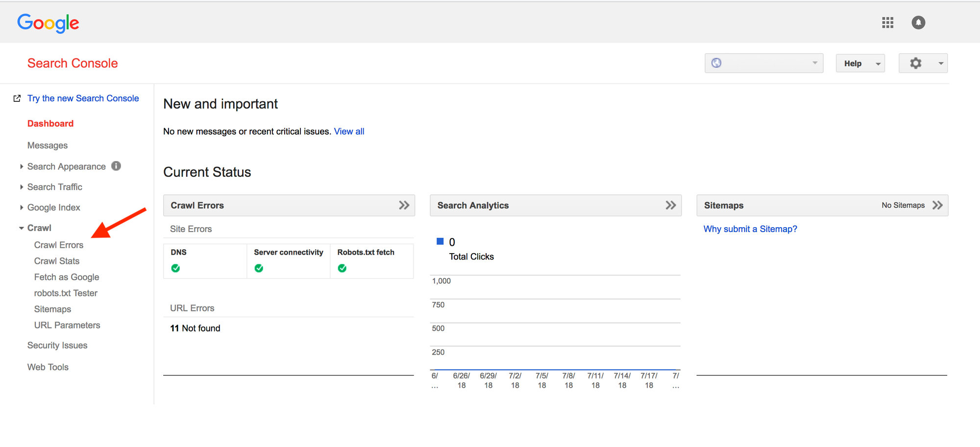Viewport: 980px width, 447px height.
Task: Open the Google apps grid icon
Action: pyautogui.click(x=887, y=23)
